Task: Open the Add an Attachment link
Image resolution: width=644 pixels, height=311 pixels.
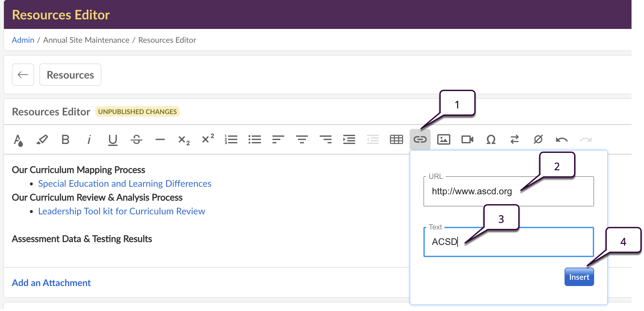Action: pos(51,283)
